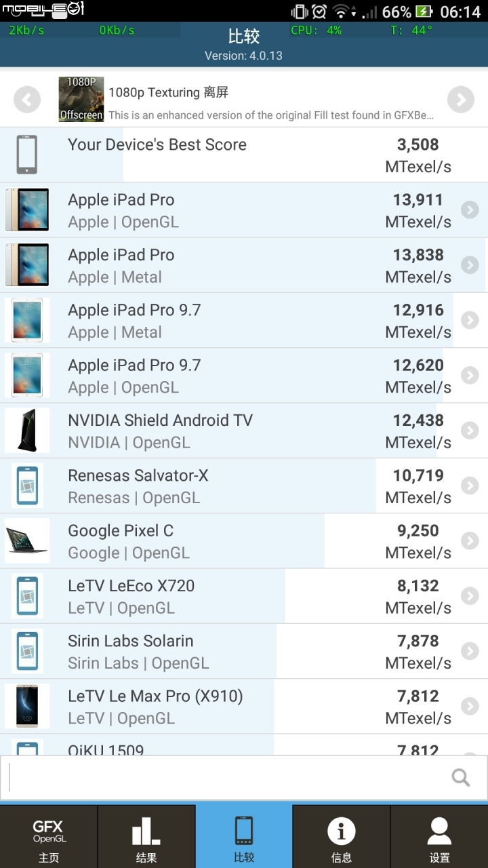
Task: Open the GFX OpenGL home tab
Action: [49, 836]
